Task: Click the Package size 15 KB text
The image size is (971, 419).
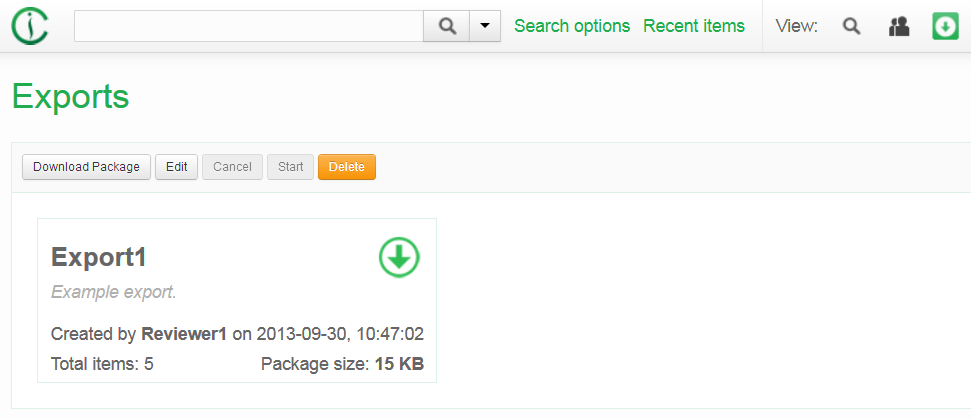Action: [342, 364]
